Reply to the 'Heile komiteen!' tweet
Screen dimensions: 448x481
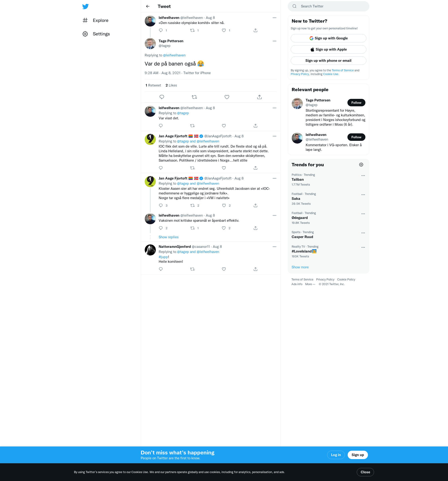[x=161, y=269]
